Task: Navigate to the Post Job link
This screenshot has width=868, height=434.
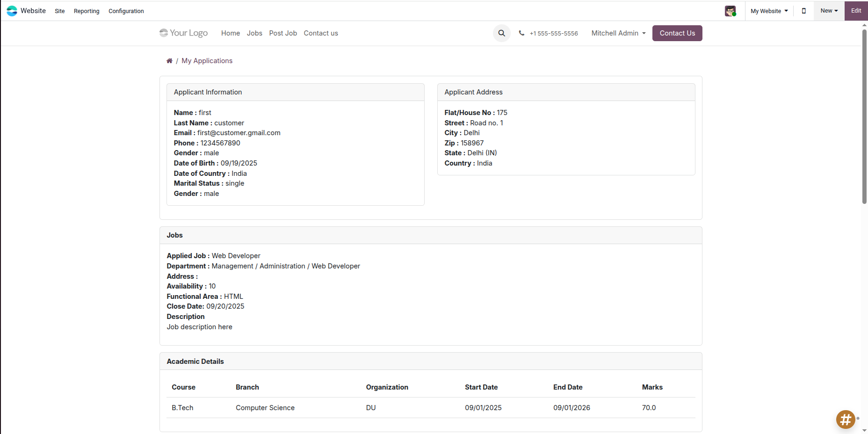Action: click(283, 33)
